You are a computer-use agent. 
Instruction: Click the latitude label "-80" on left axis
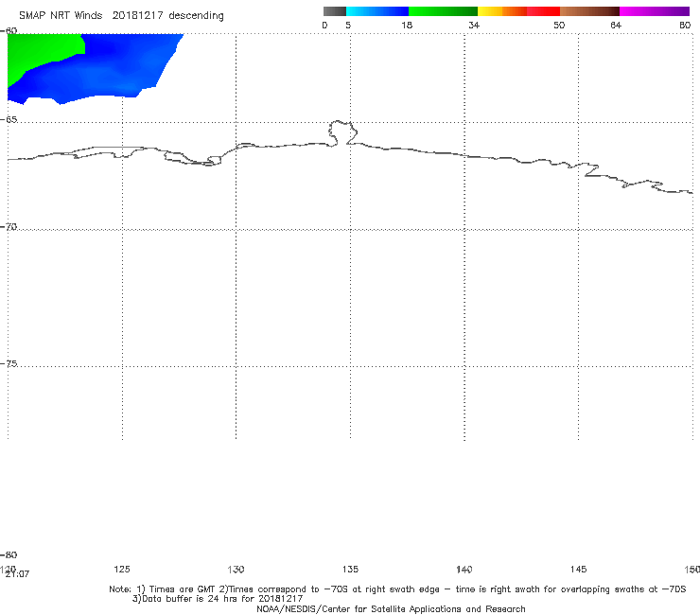pos(9,554)
